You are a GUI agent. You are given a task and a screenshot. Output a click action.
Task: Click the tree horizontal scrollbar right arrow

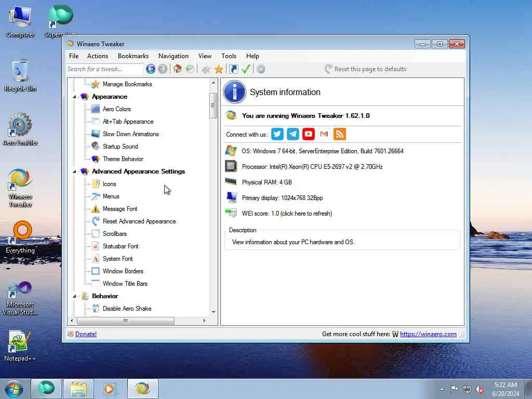(x=204, y=321)
